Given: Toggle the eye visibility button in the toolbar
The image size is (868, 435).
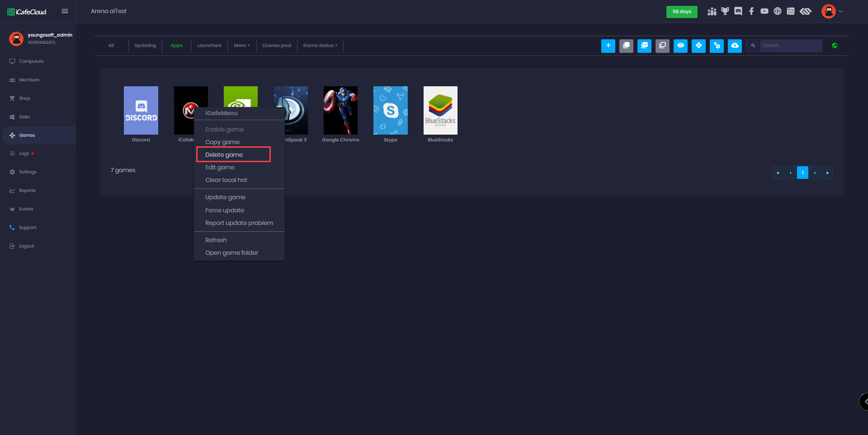Looking at the screenshot, I should (x=680, y=46).
